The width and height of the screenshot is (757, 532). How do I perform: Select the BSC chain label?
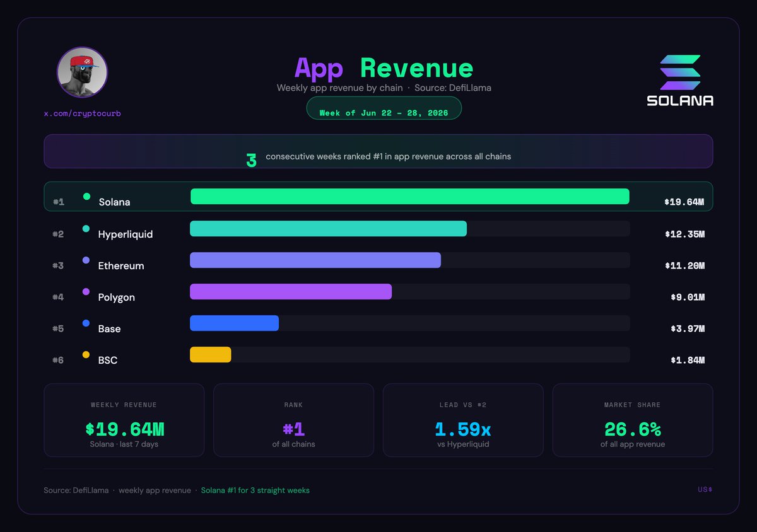(x=108, y=360)
